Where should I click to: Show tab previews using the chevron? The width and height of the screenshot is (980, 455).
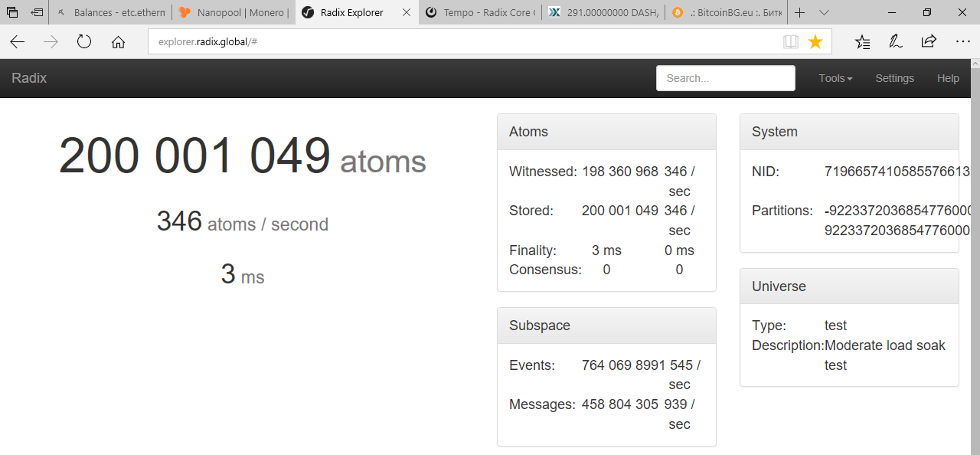tap(824, 12)
